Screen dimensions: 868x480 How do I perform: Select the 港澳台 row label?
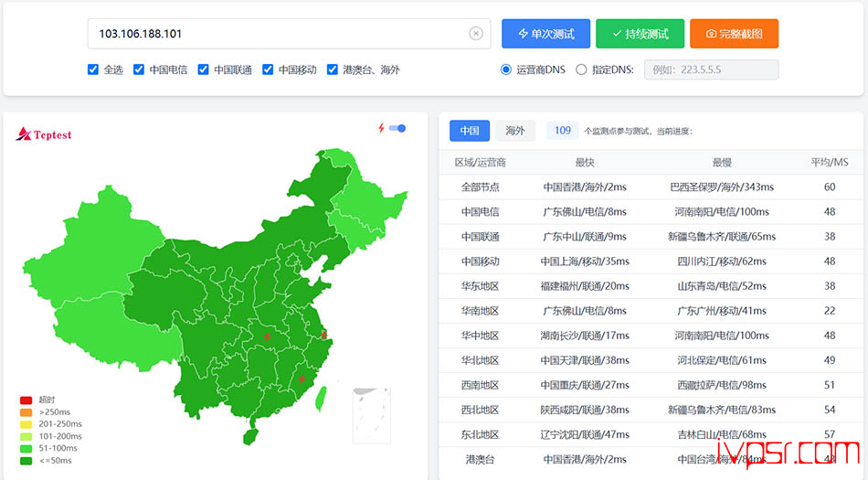pos(480,460)
